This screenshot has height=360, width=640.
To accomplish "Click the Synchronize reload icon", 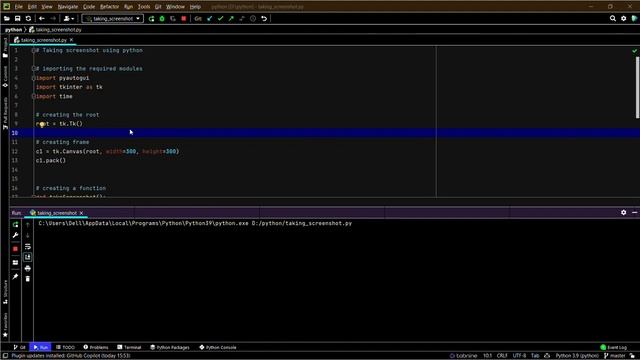I will (28, 18).
